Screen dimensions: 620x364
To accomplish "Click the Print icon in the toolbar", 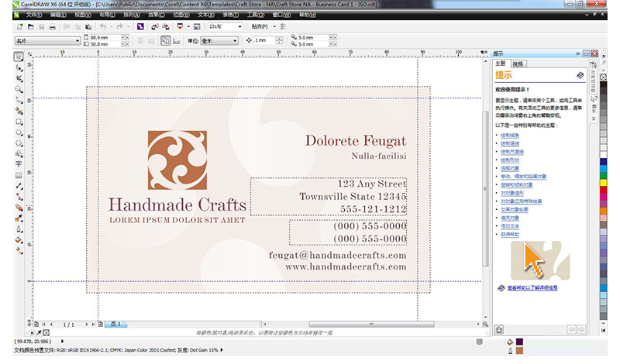I will click(x=53, y=26).
